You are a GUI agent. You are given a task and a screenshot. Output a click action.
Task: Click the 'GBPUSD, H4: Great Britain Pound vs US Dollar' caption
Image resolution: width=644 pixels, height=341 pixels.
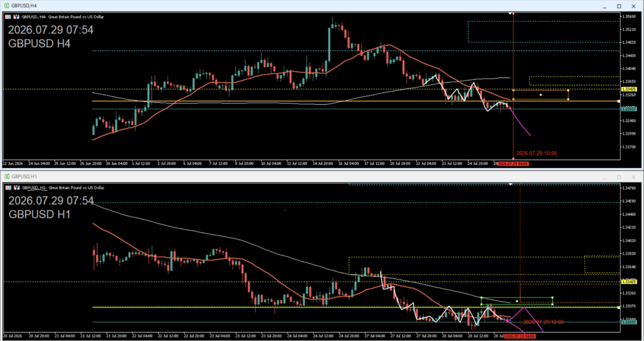click(x=62, y=17)
